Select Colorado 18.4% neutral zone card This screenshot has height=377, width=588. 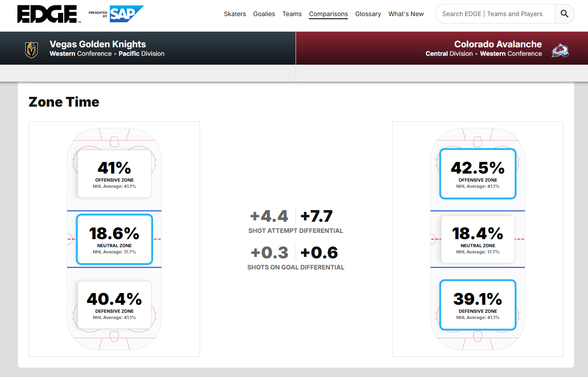pyautogui.click(x=478, y=239)
